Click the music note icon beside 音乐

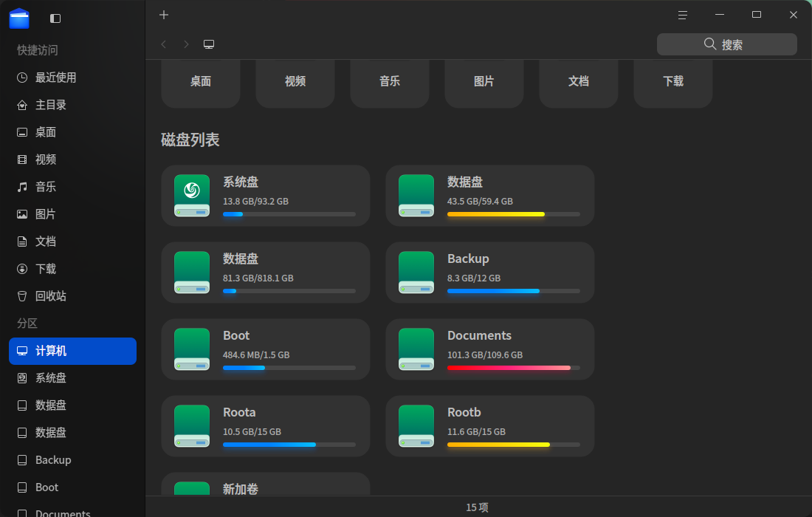tap(21, 187)
